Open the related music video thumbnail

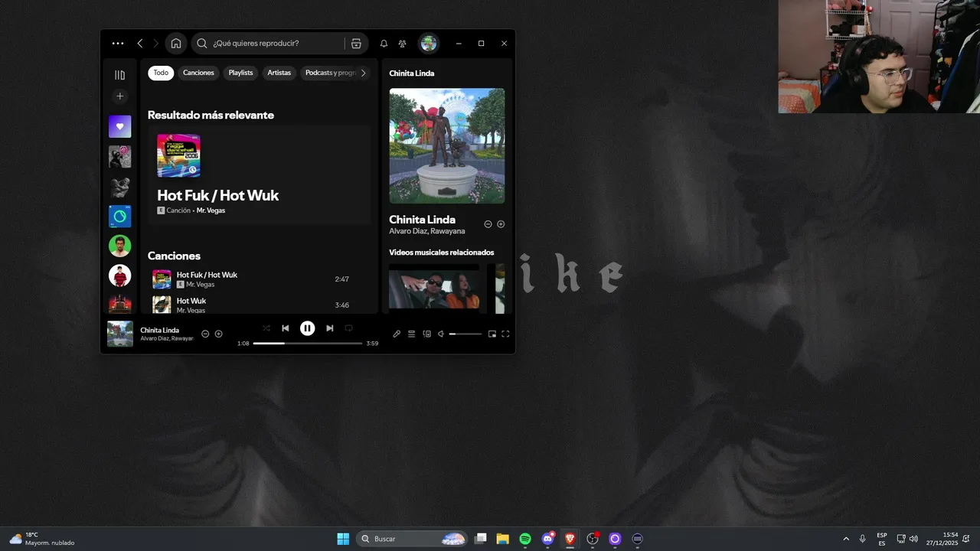(434, 289)
